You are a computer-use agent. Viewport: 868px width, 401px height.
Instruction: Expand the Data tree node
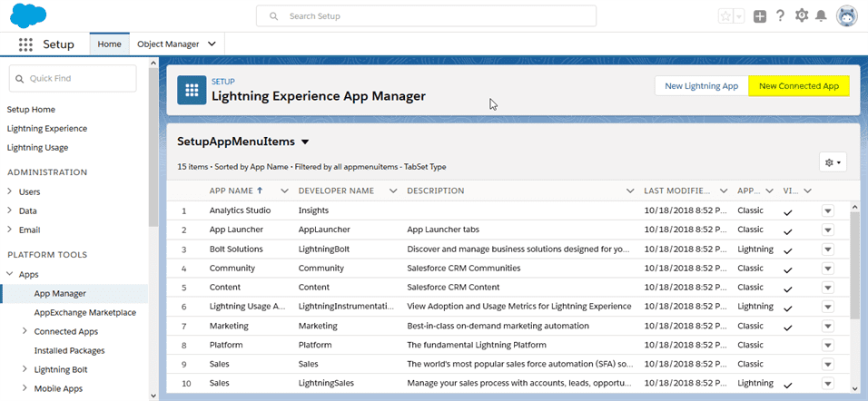[x=10, y=210]
